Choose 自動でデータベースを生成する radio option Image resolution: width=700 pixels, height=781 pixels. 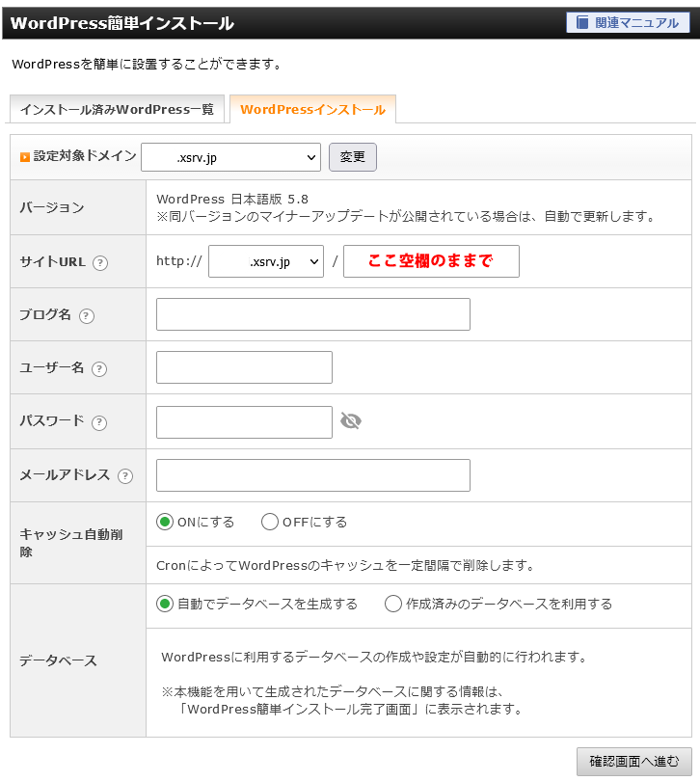(165, 604)
